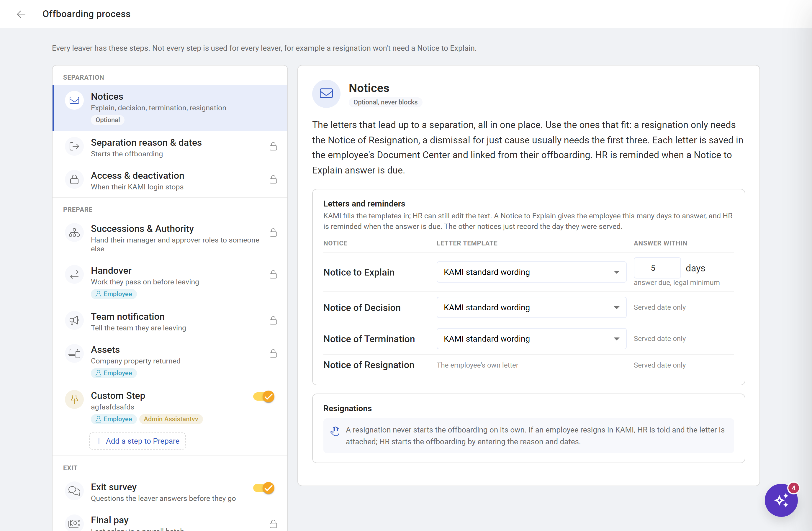Open the AI assistant sparkle button

[x=781, y=500]
